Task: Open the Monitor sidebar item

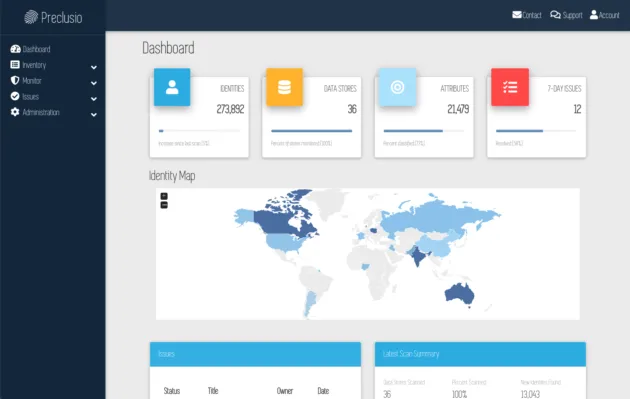Action: (32, 81)
